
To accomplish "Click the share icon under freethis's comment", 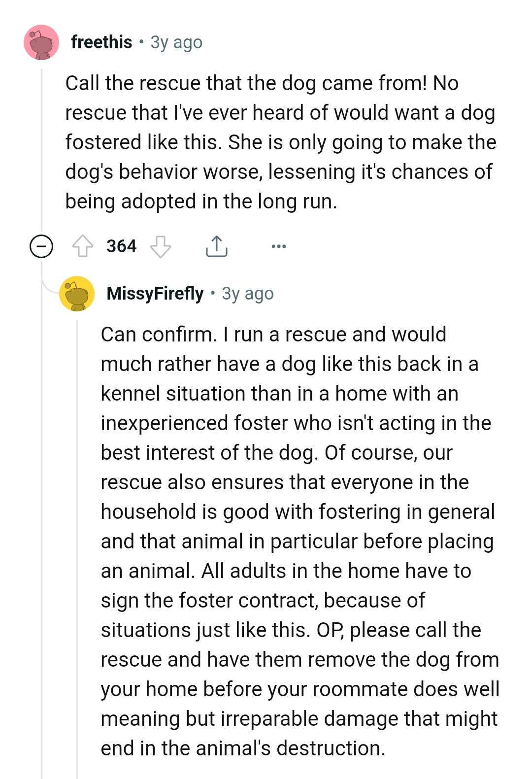I will coord(217,246).
